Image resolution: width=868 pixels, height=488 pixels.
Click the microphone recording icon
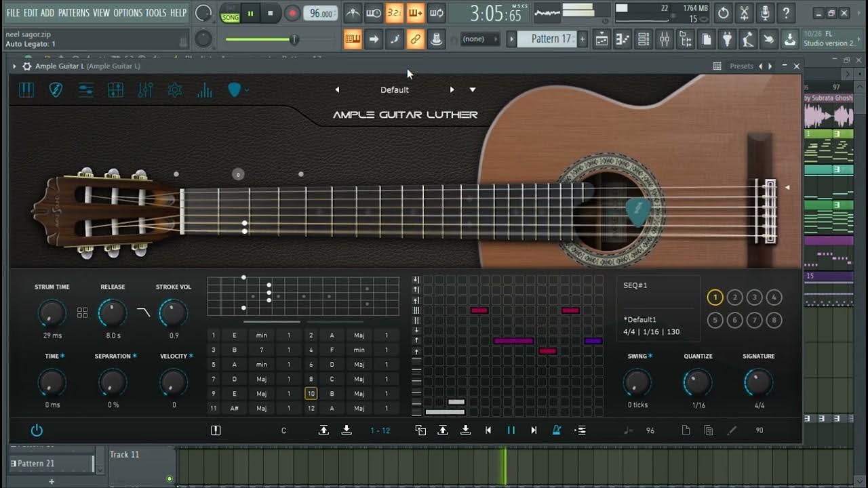point(765,13)
